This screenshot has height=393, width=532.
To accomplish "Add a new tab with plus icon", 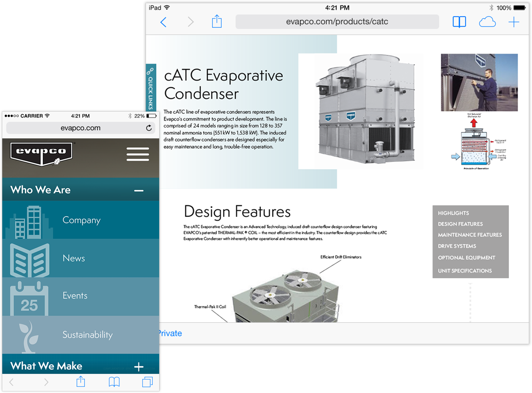I will pos(514,22).
